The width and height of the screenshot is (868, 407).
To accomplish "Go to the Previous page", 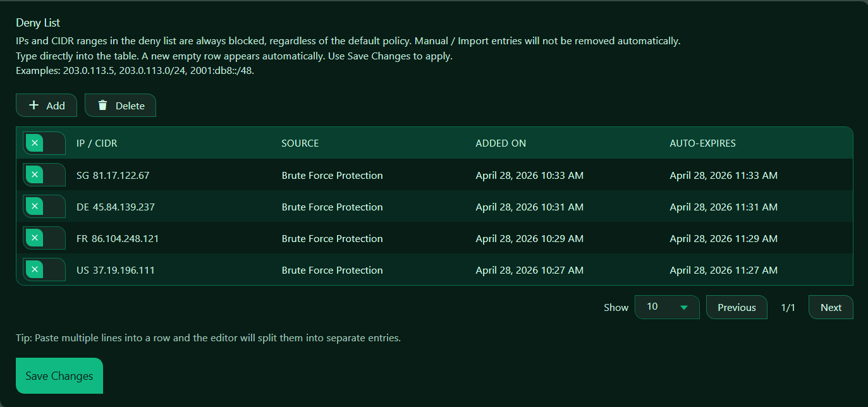I will coord(737,308).
